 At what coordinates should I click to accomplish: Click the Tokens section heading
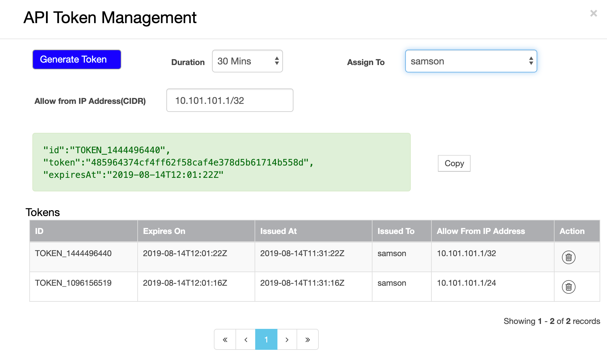(x=43, y=212)
